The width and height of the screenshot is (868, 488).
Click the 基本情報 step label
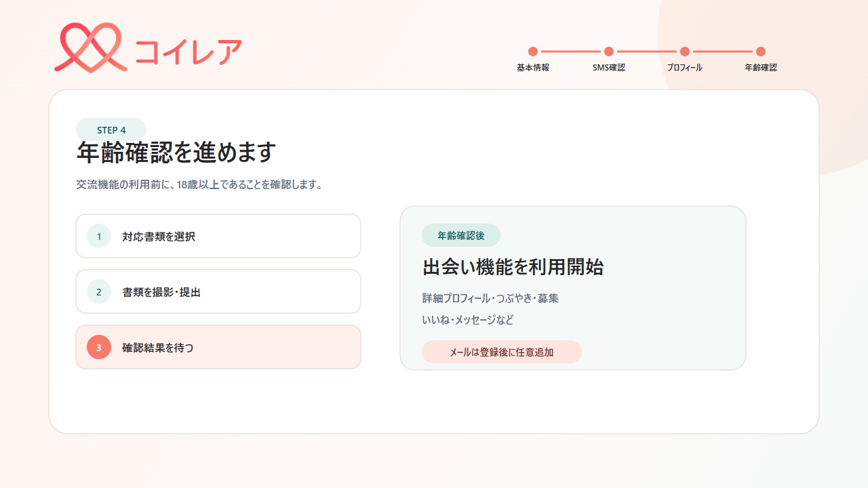533,68
